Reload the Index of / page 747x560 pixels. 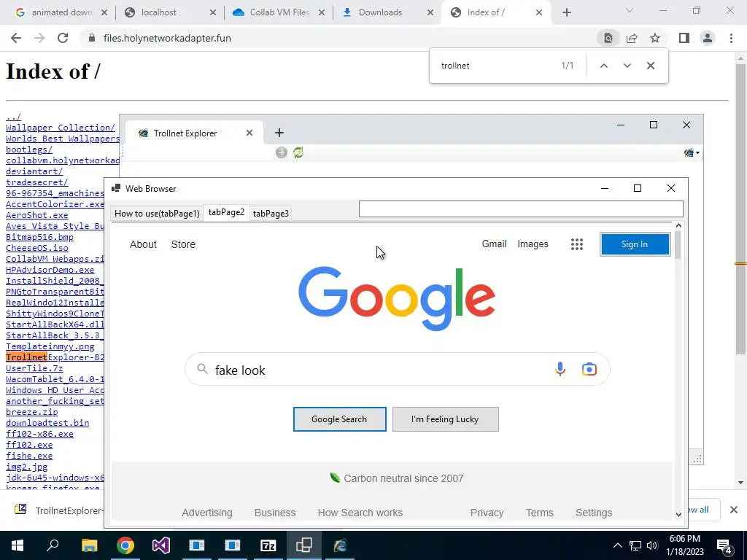63,38
